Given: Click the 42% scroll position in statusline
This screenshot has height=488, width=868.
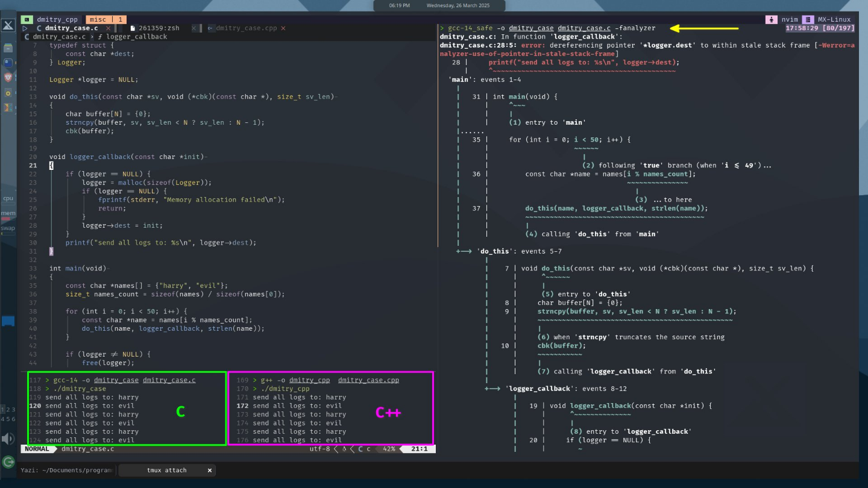Looking at the screenshot, I should pos(389,449).
